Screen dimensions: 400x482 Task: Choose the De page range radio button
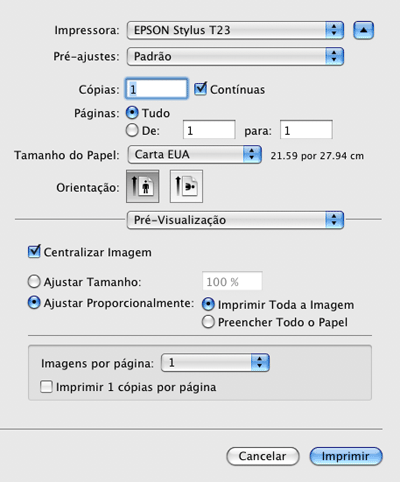(132, 130)
